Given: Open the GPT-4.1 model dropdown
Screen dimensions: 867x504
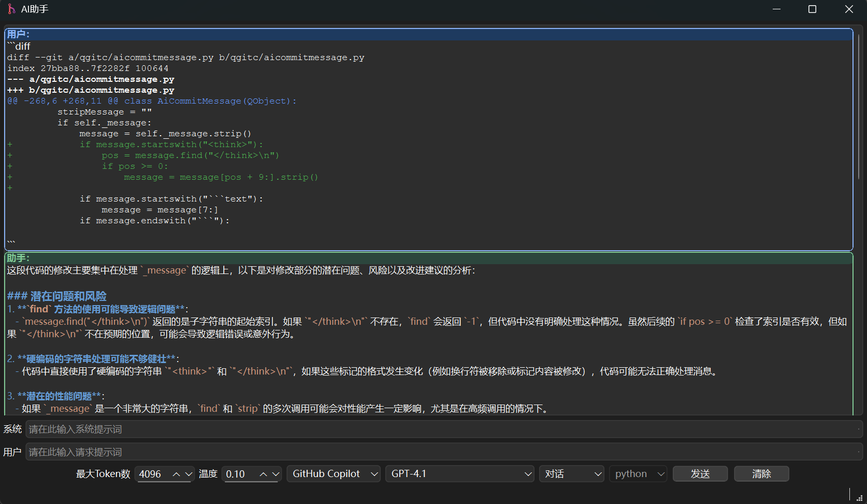Looking at the screenshot, I should (459, 474).
